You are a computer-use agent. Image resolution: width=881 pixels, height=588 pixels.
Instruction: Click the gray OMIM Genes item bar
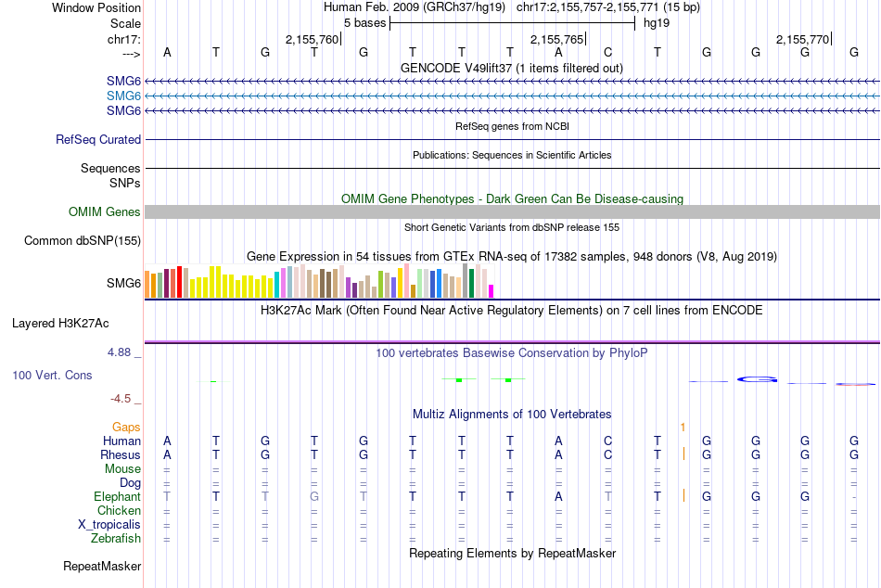click(x=512, y=212)
